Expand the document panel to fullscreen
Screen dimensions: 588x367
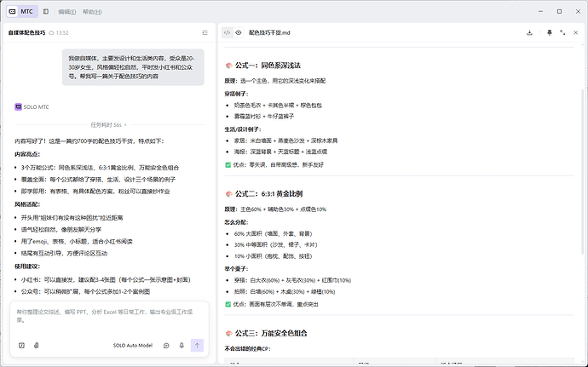[562, 32]
